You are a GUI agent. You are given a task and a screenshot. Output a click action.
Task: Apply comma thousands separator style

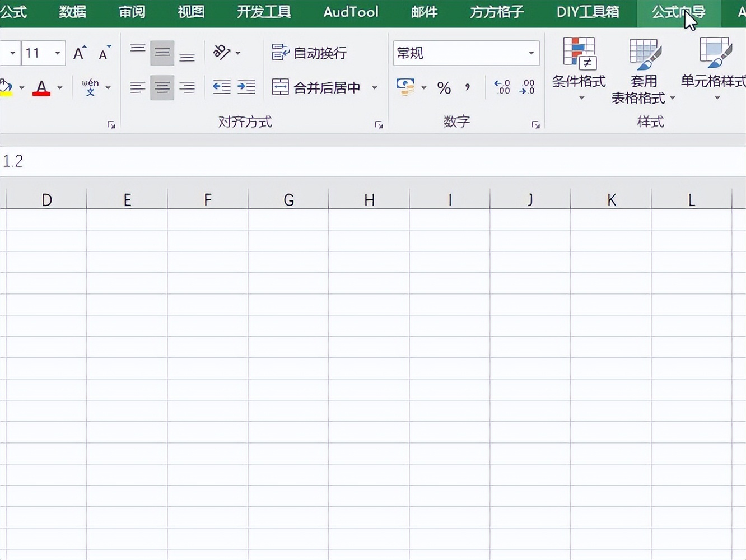(x=467, y=87)
